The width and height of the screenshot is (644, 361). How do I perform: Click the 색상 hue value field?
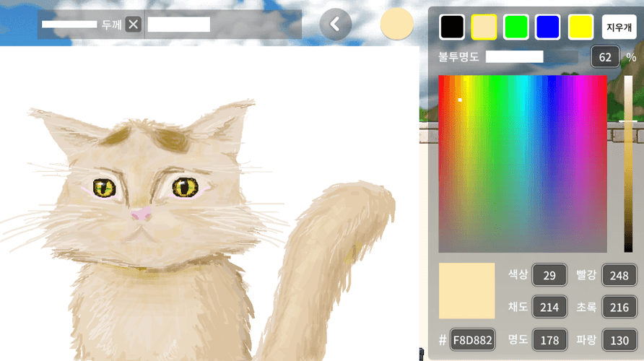coord(549,275)
